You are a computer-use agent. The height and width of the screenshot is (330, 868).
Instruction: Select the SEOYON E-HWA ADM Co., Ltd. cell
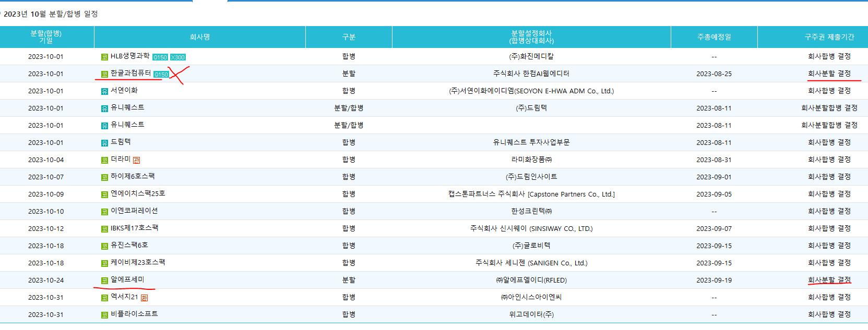531,91
